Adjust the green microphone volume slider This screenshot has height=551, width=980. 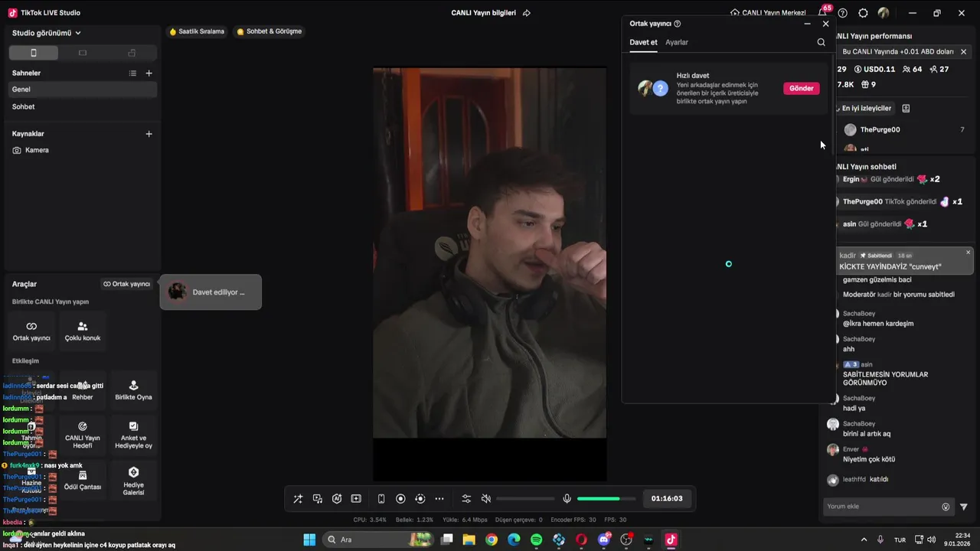[606, 499]
